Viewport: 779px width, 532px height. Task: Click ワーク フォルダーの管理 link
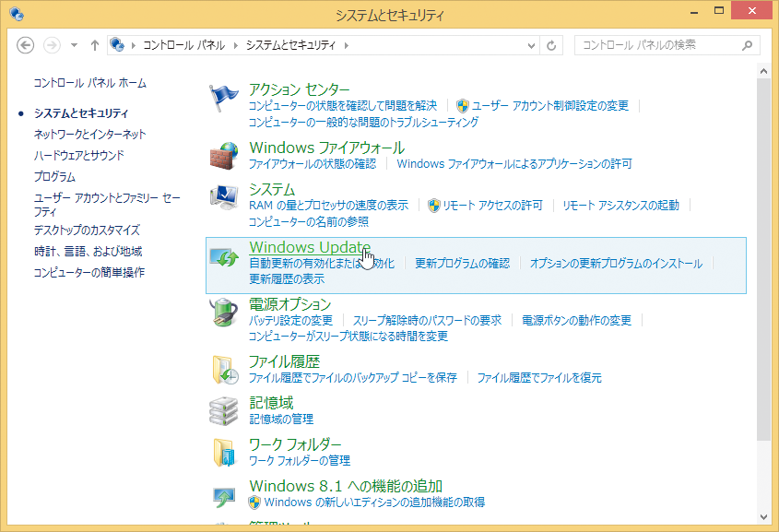coord(300,460)
